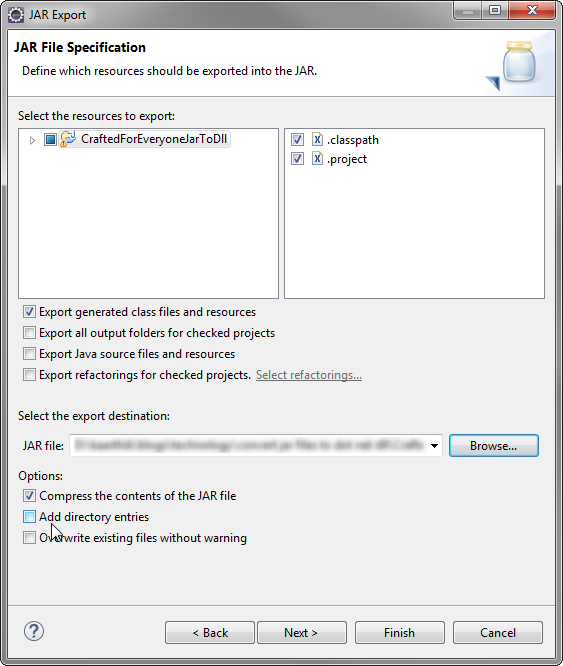Open the Select refactorings link
Screen dimensions: 563x666
point(309,375)
